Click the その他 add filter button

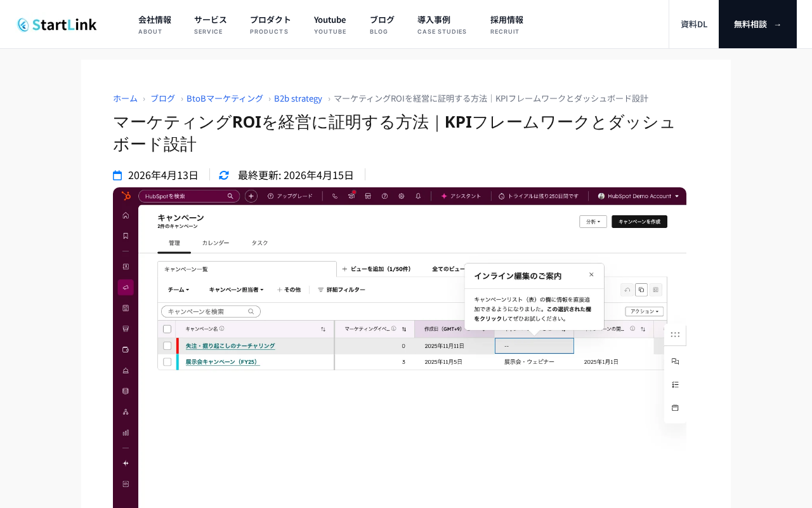click(x=289, y=290)
